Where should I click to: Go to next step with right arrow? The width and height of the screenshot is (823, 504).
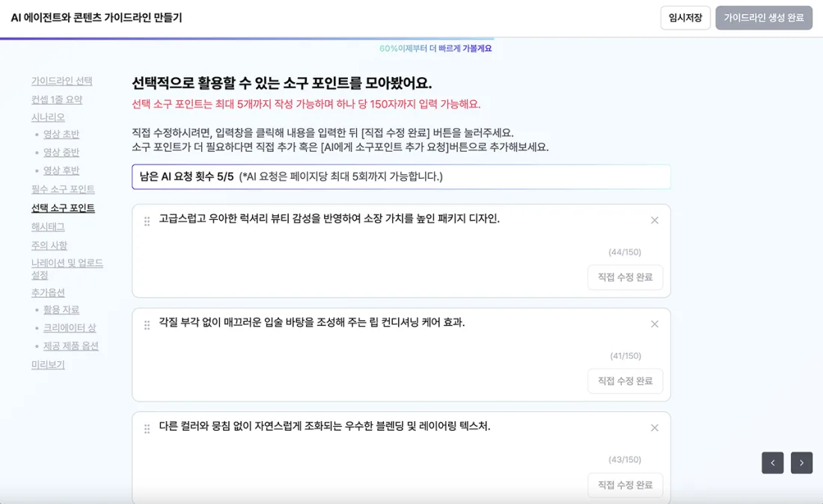coord(801,463)
